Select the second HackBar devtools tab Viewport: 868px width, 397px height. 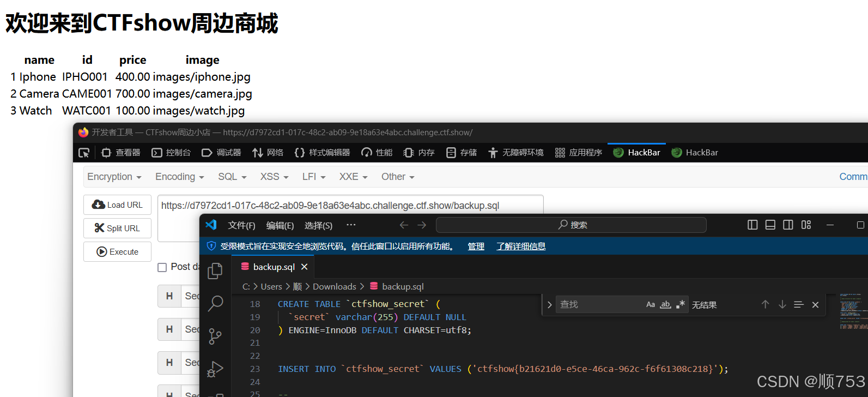(695, 153)
